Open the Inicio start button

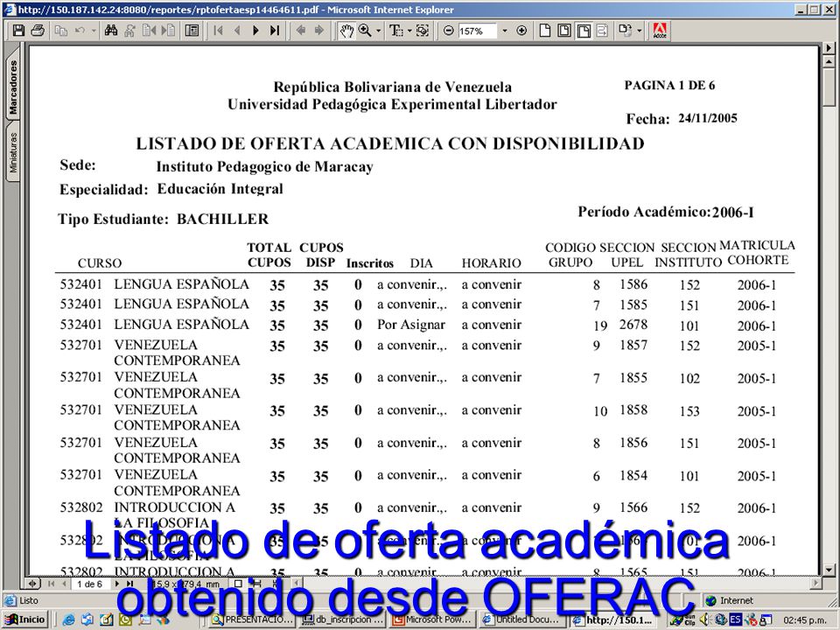(x=25, y=619)
